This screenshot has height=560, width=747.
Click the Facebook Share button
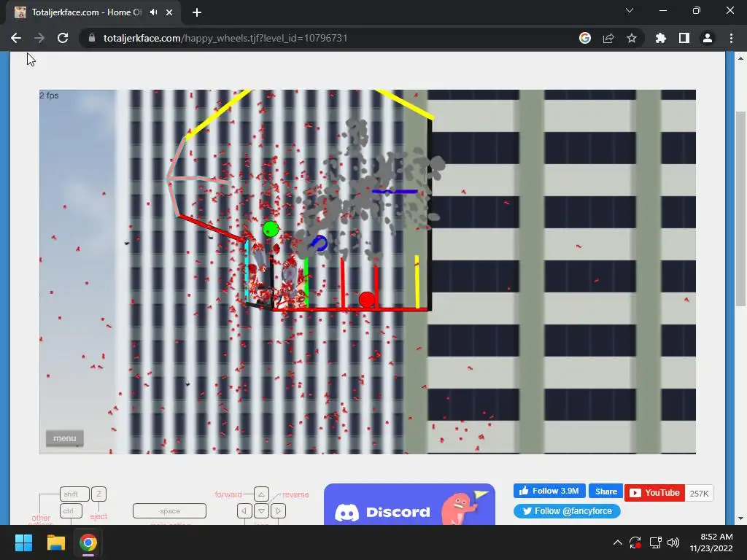(605, 491)
